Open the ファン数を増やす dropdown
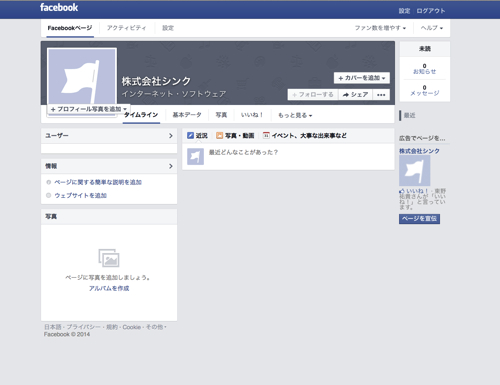This screenshot has width=500, height=385. point(380,28)
